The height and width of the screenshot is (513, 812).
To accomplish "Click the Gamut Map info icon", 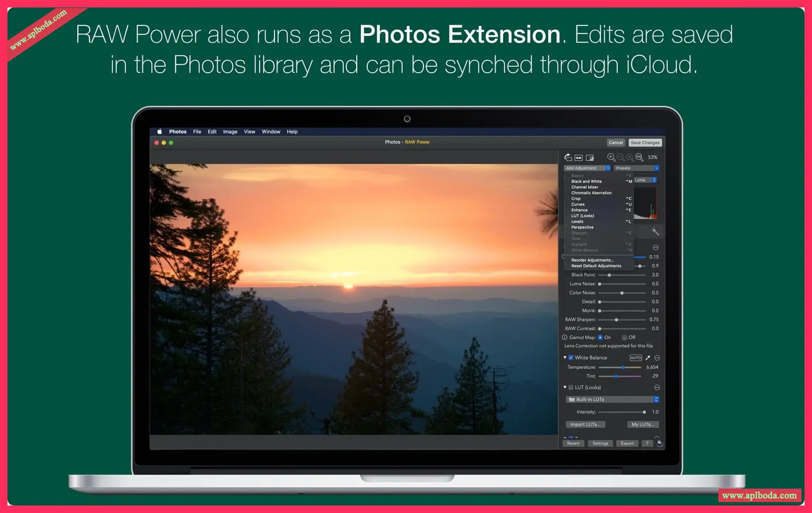I will point(564,337).
